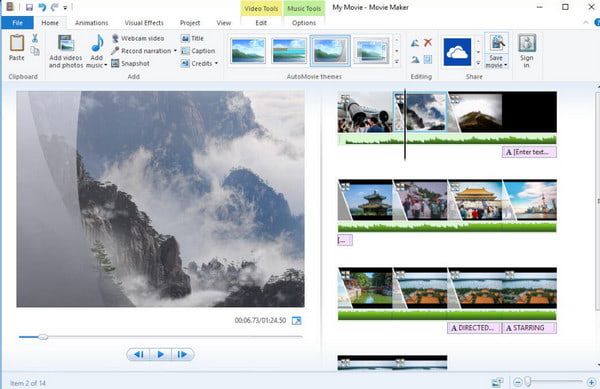Collapse the ribbon with chevron

click(x=586, y=23)
